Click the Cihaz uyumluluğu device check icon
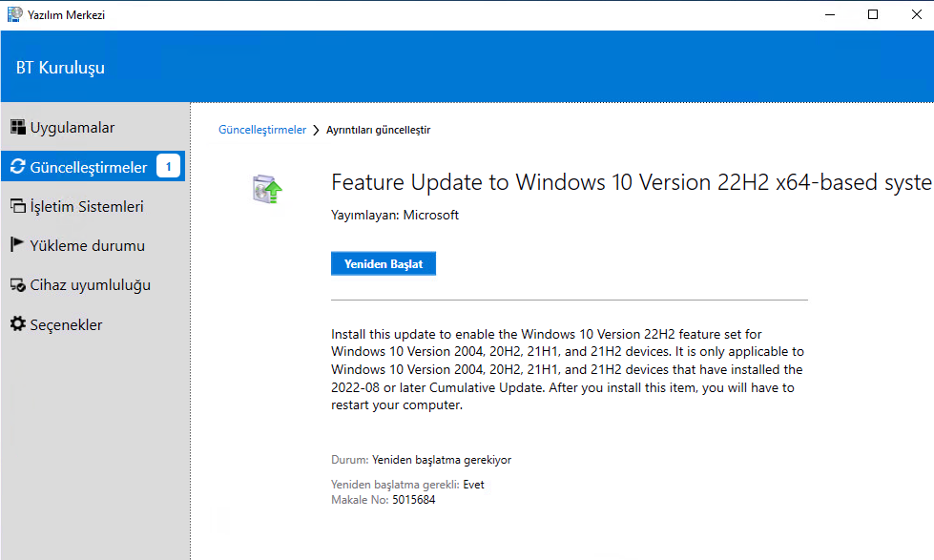934x560 pixels. point(18,284)
